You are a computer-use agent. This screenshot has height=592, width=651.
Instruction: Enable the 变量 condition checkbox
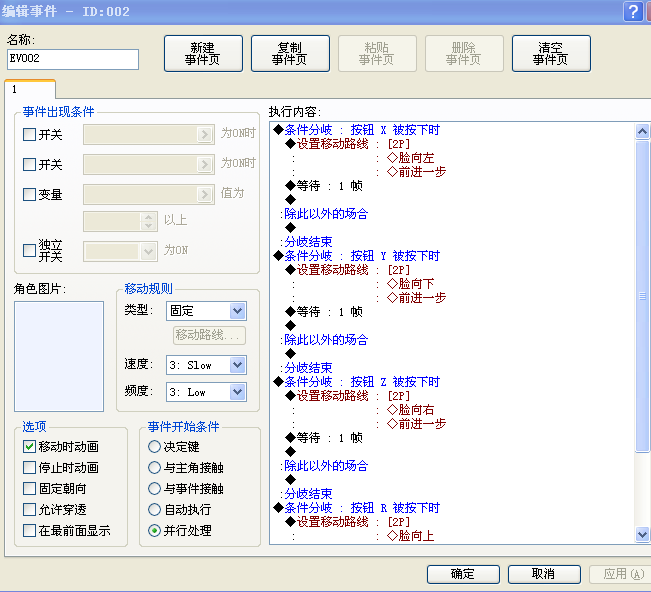[29, 194]
